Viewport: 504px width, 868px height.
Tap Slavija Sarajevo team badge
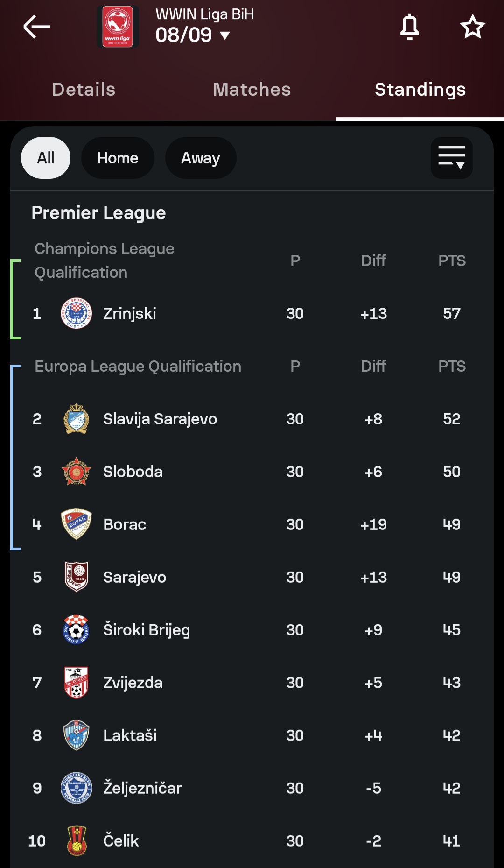pos(77,419)
